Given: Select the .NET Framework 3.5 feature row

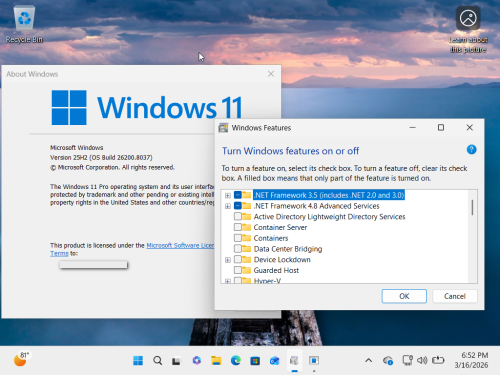Looking at the screenshot, I should pyautogui.click(x=329, y=195).
